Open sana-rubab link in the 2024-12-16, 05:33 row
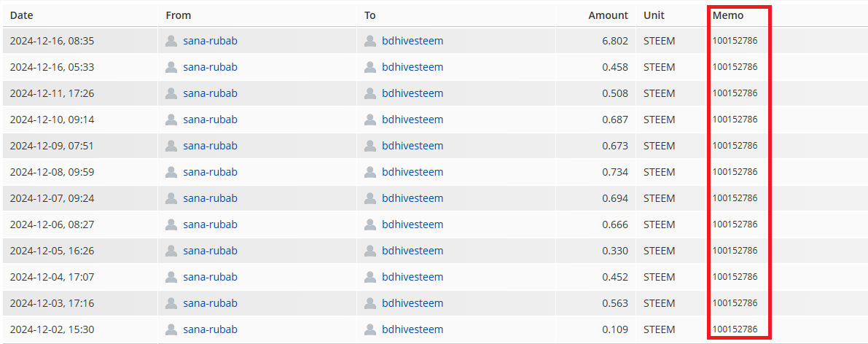Image resolution: width=868 pixels, height=344 pixels. pos(210,67)
